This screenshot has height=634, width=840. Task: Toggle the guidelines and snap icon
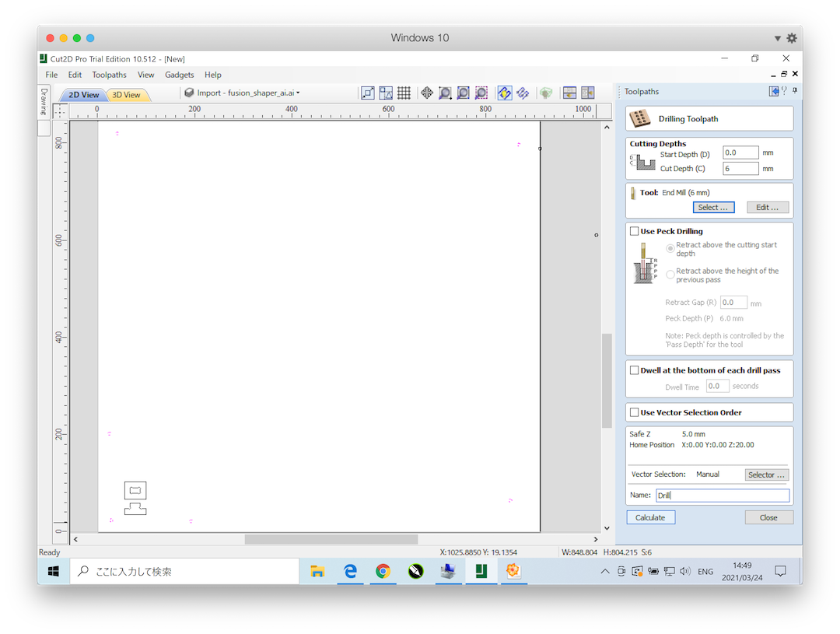386,93
